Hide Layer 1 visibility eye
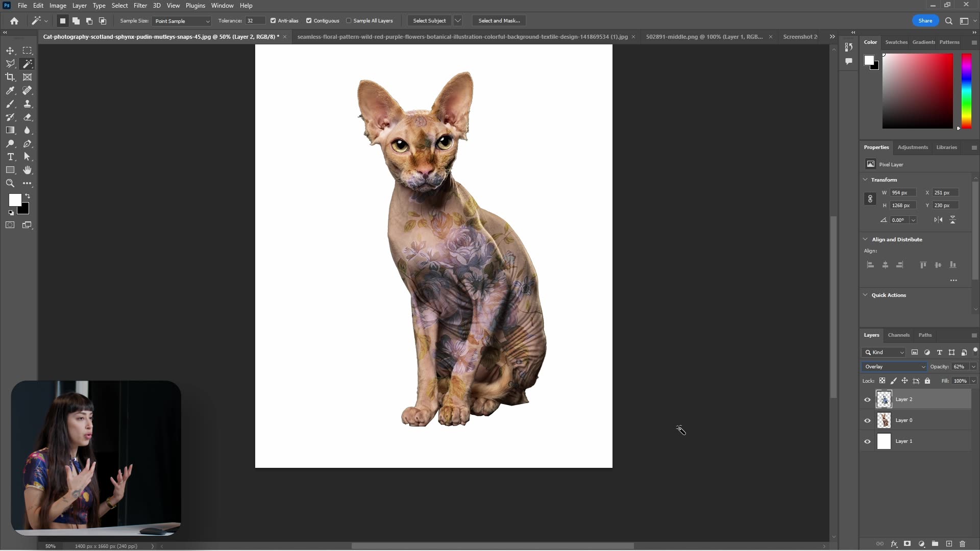The image size is (980, 551). coord(867,441)
